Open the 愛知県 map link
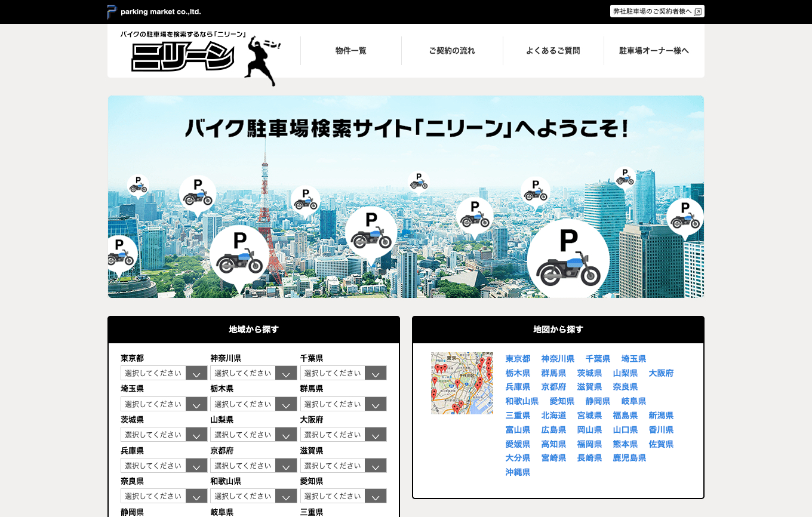The height and width of the screenshot is (517, 812). click(x=562, y=401)
